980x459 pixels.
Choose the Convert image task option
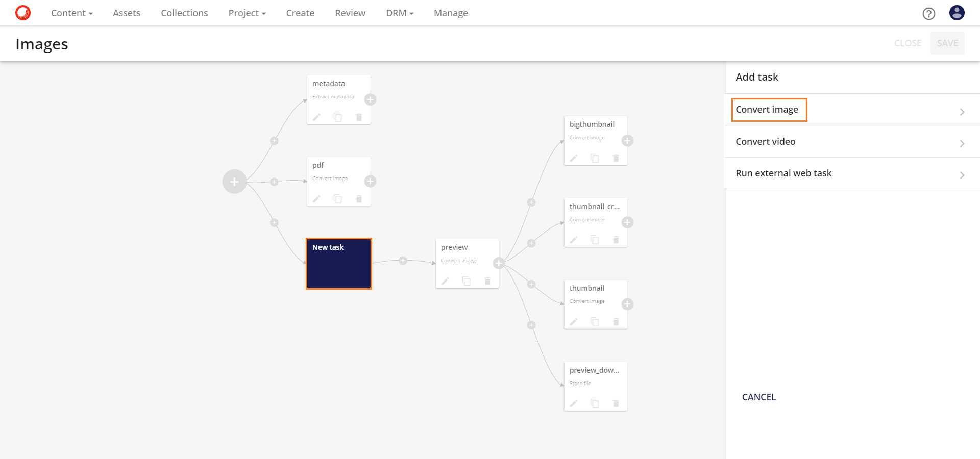(767, 110)
